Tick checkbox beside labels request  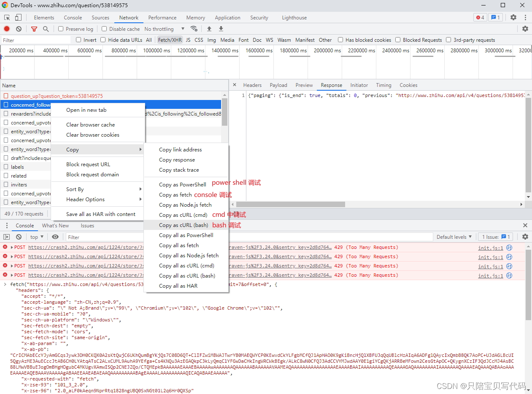click(x=6, y=167)
